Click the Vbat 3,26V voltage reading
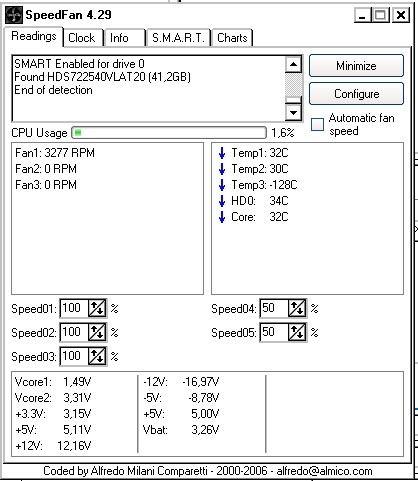This screenshot has height=481, width=418. pyautogui.click(x=181, y=430)
